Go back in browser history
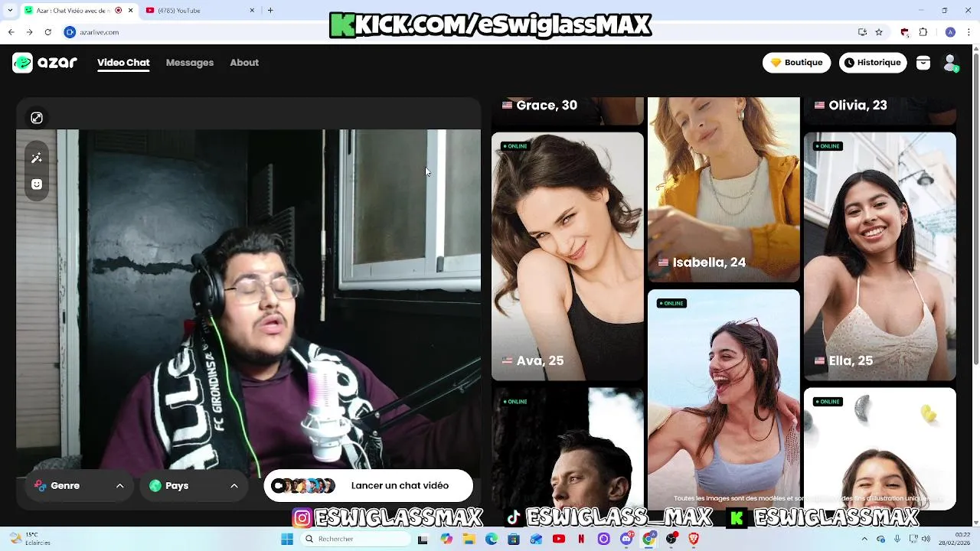Image resolution: width=980 pixels, height=551 pixels. [11, 32]
